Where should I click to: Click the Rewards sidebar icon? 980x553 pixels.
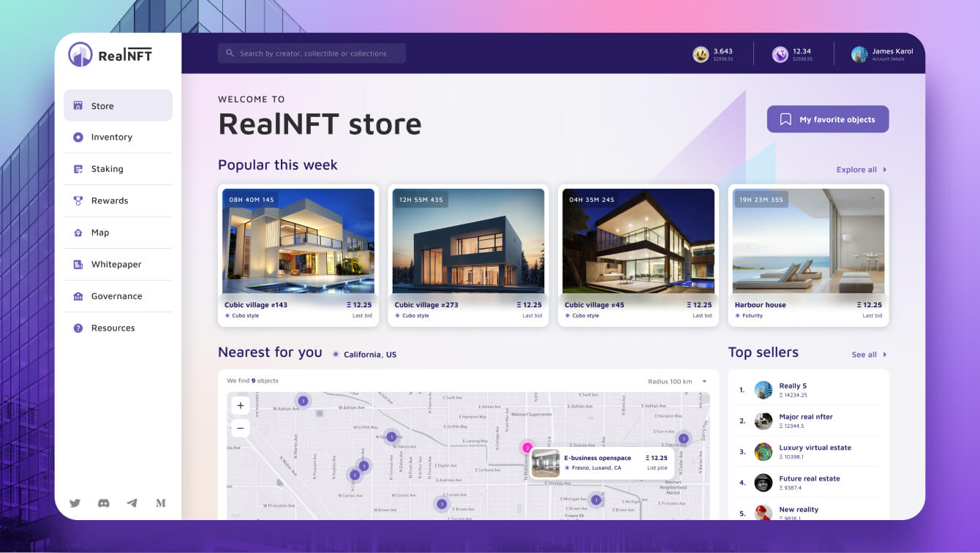coord(78,200)
